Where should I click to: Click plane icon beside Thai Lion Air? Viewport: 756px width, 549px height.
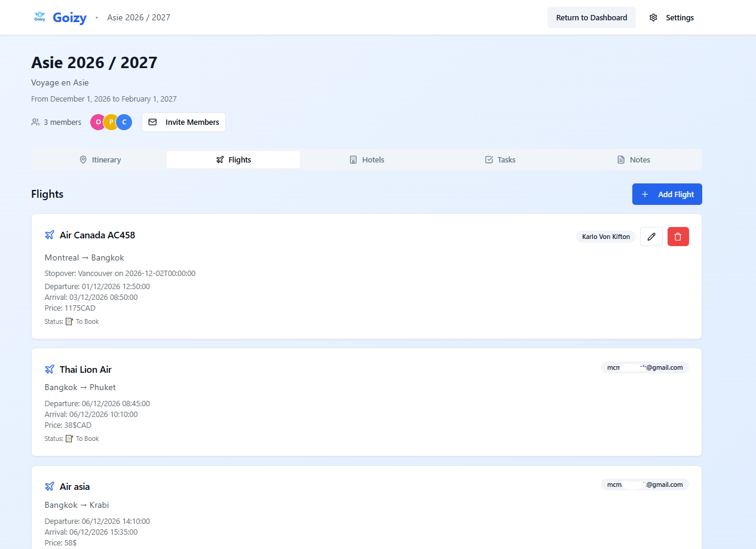(x=50, y=369)
